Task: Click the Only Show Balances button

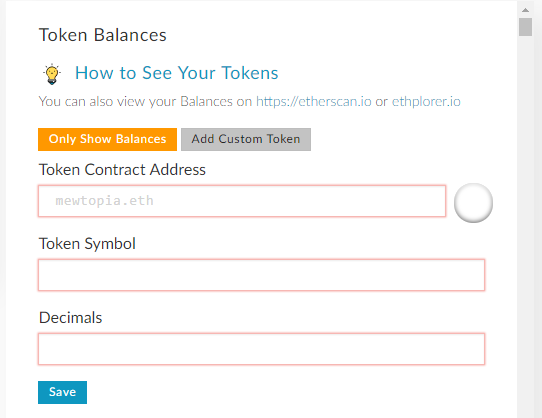Action: pos(108,139)
